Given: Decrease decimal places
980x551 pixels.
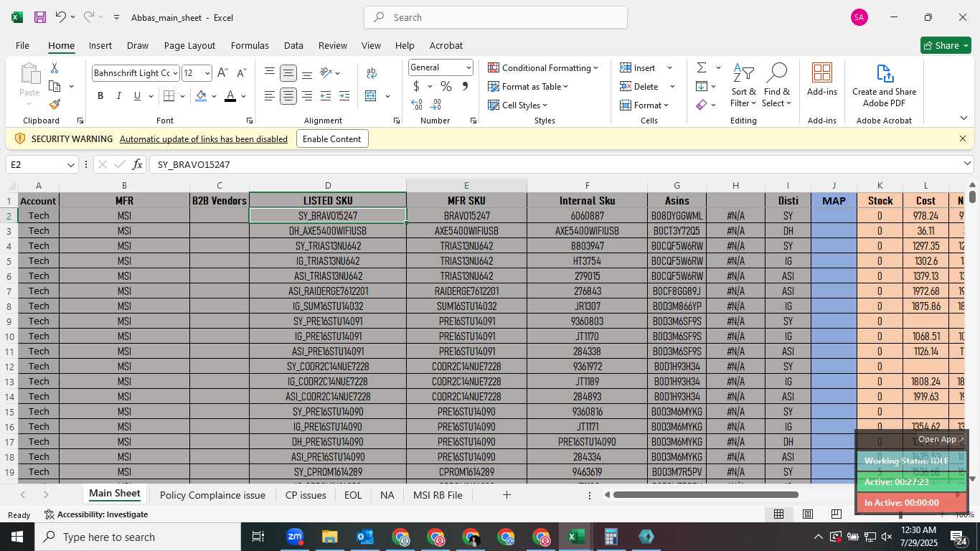Looking at the screenshot, I should pos(435,105).
